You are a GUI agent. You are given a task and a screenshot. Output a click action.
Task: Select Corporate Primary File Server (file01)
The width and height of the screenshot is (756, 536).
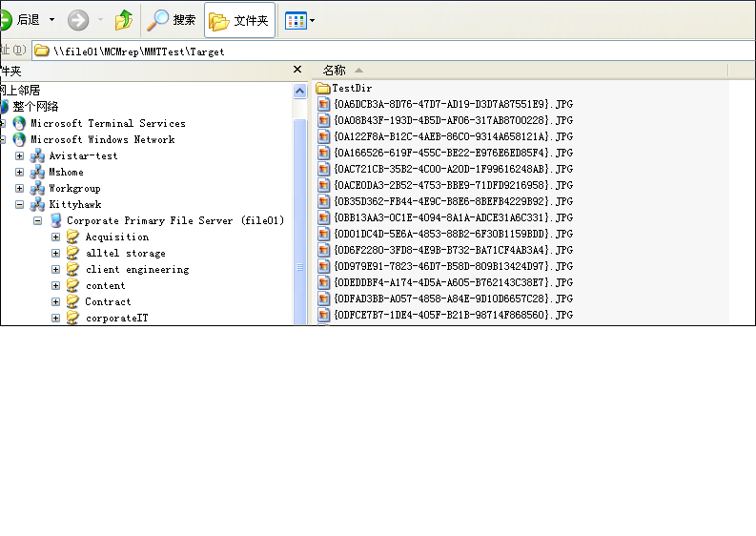point(175,220)
